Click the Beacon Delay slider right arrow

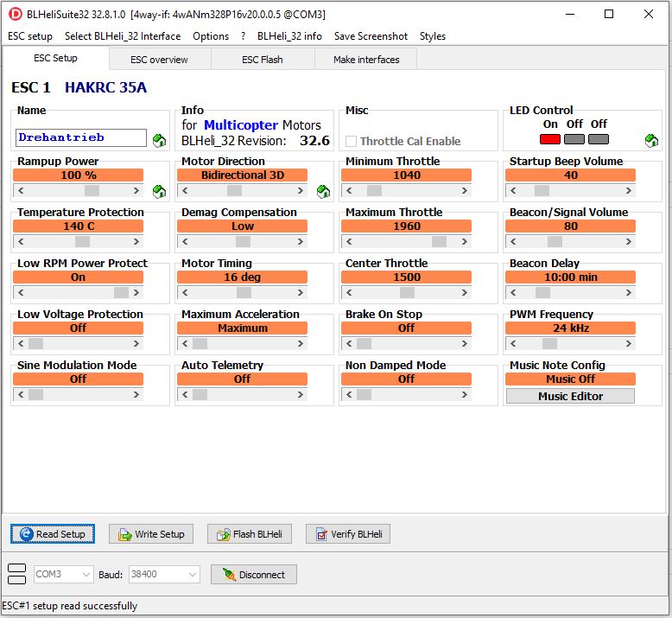(629, 292)
